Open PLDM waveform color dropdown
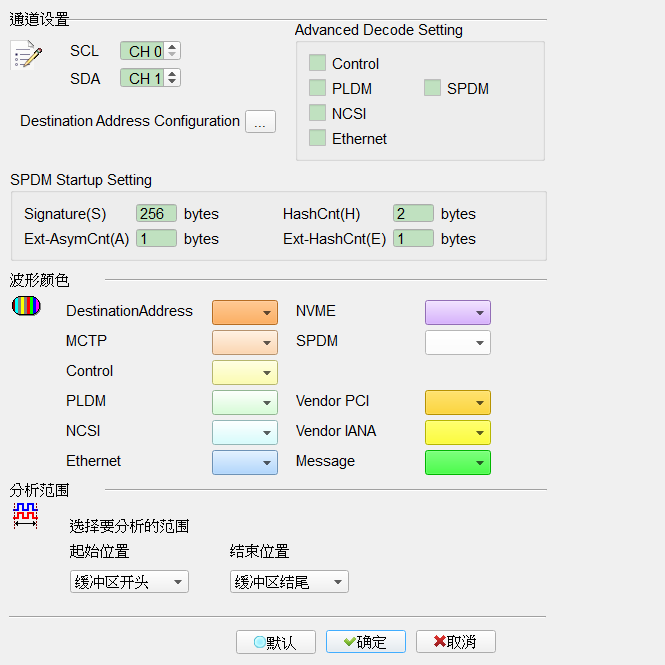The height and width of the screenshot is (665, 665). [245, 402]
